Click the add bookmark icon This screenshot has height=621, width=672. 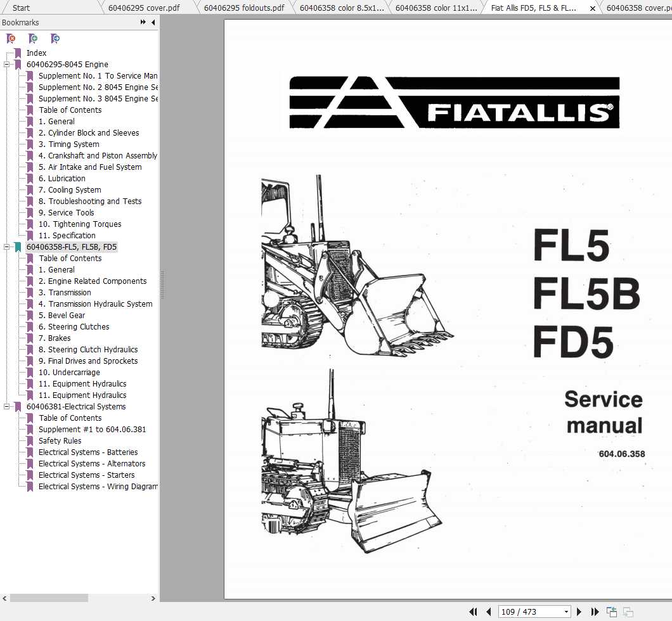tap(33, 39)
